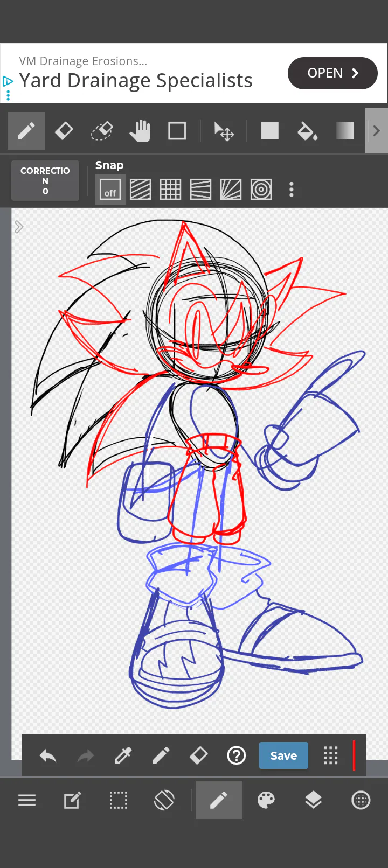Open the hamburger main menu

(27, 801)
